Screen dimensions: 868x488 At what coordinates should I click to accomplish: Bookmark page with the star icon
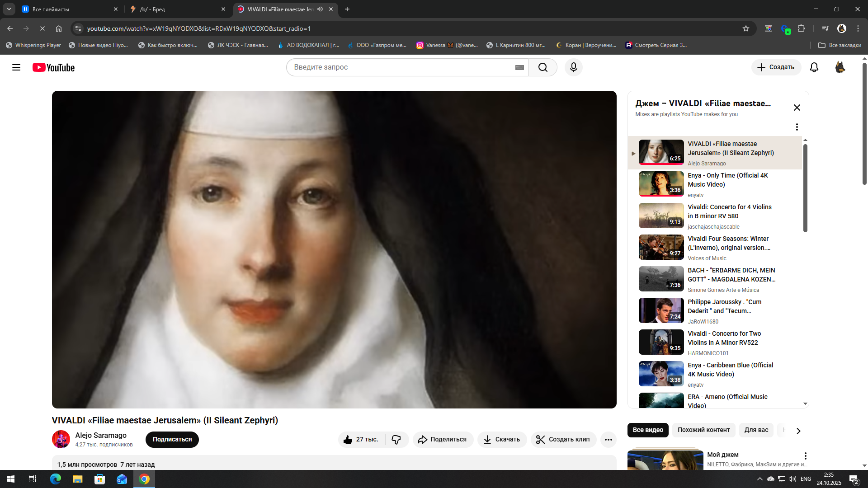tap(746, 28)
